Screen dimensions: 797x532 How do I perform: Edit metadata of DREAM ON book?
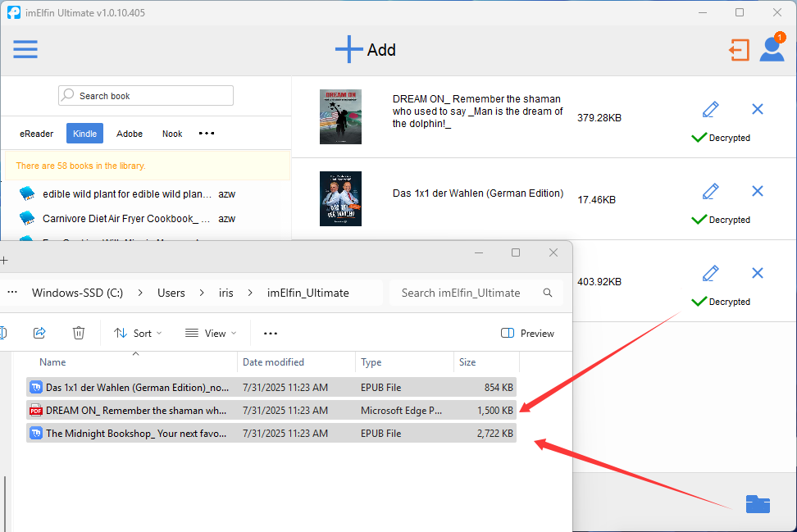(710, 109)
